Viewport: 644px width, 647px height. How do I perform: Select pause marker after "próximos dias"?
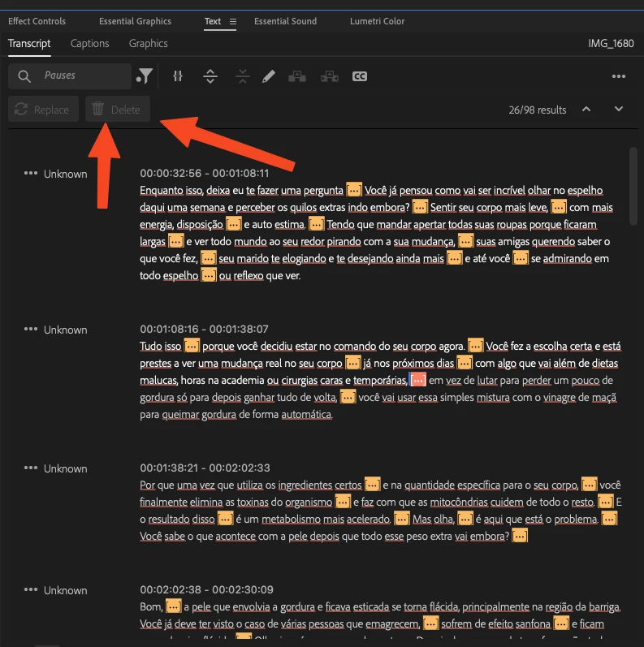pos(465,363)
